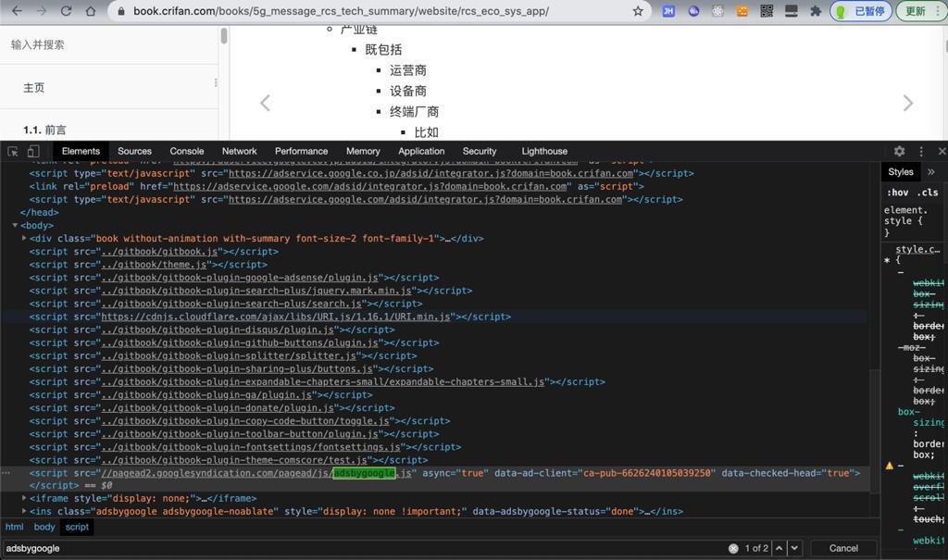Open 主页 in the sidebar
948x560 pixels.
click(x=34, y=88)
